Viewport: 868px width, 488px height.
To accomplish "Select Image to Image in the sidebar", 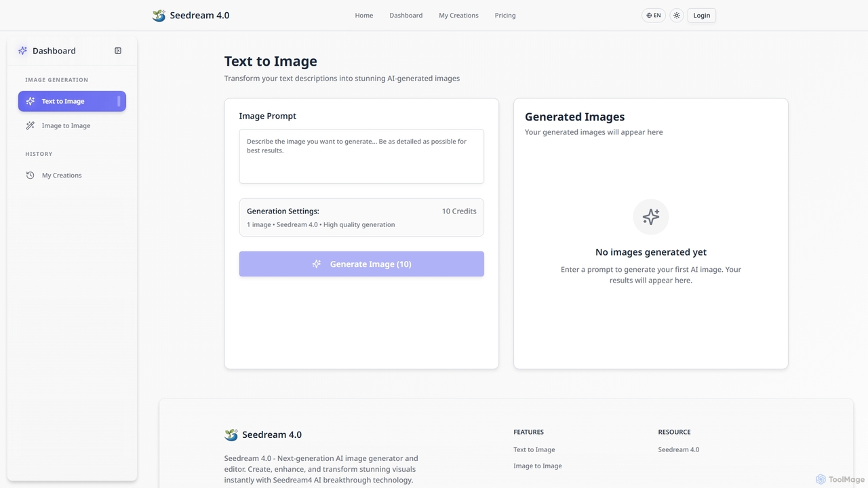I will [x=72, y=125].
